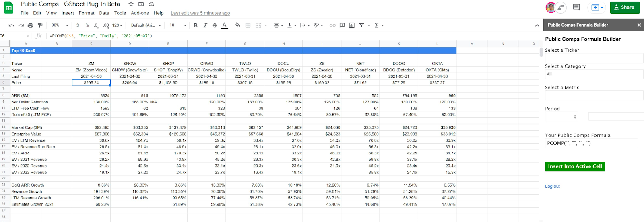Close the Public Comps Formula Builder panel
The height and width of the screenshot is (222, 644).
click(x=639, y=25)
